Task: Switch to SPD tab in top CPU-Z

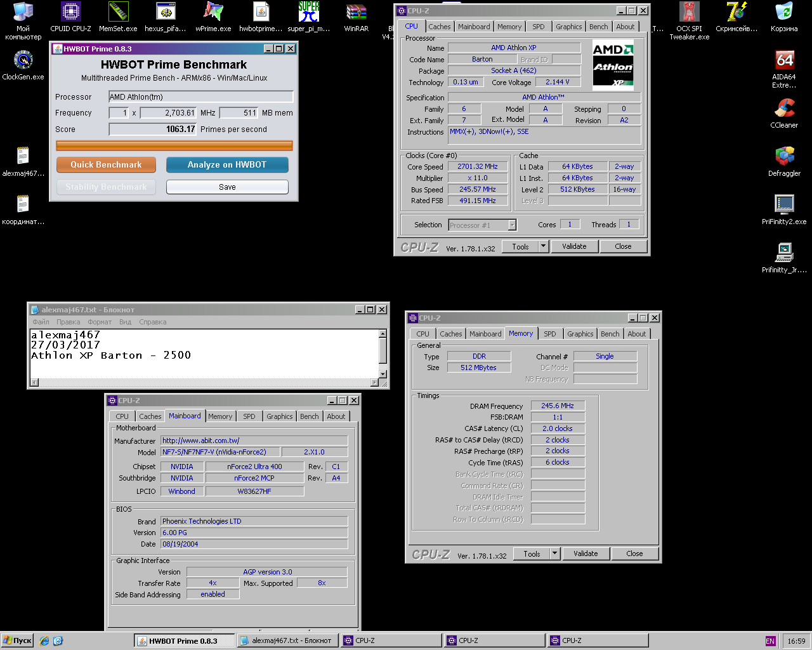Action: point(538,27)
